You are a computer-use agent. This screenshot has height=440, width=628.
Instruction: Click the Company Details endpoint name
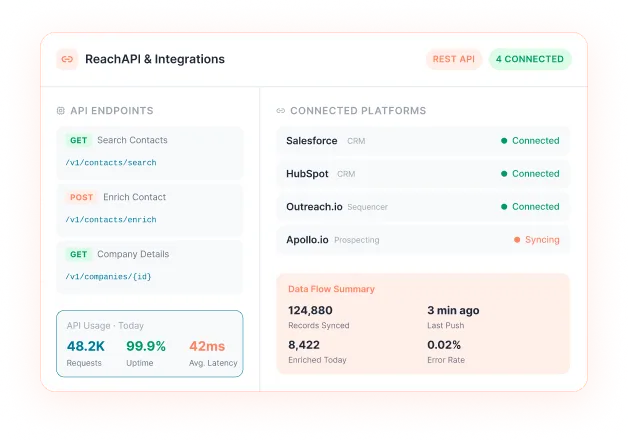[133, 254]
